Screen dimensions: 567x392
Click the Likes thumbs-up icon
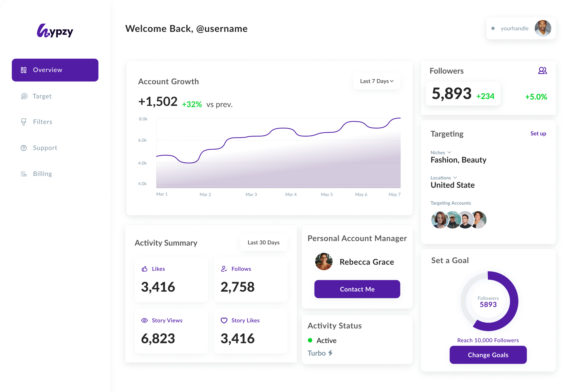pyautogui.click(x=144, y=269)
